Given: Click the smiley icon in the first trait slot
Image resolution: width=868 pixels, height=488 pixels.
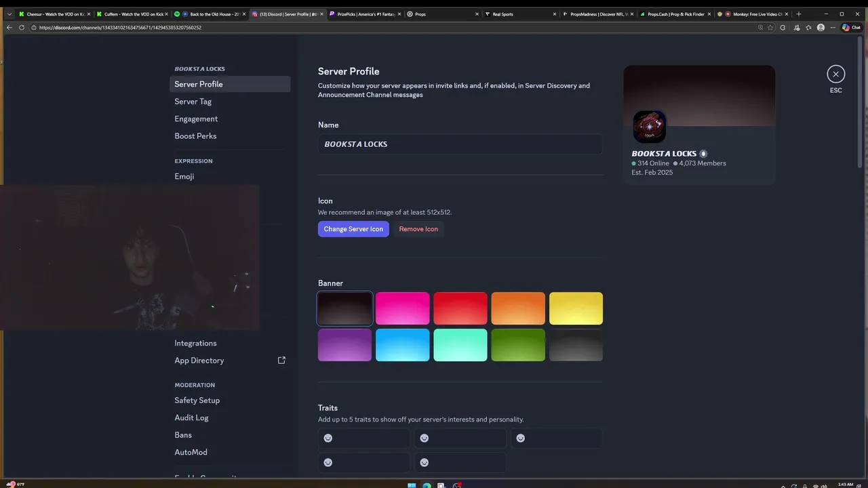Looking at the screenshot, I should point(328,439).
